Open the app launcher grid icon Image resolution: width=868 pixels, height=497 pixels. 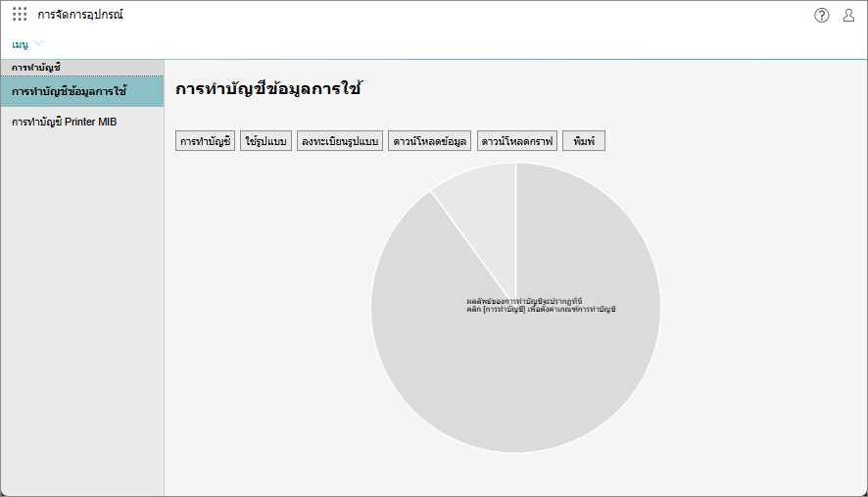20,15
